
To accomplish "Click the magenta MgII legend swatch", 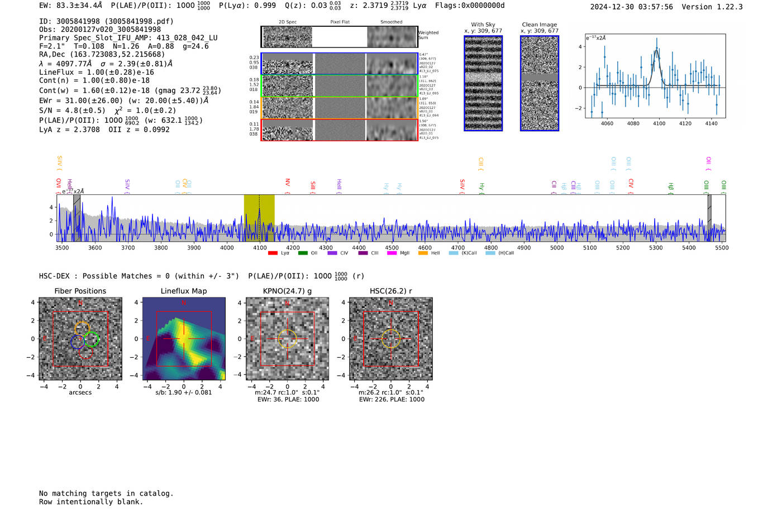I will (x=392, y=253).
